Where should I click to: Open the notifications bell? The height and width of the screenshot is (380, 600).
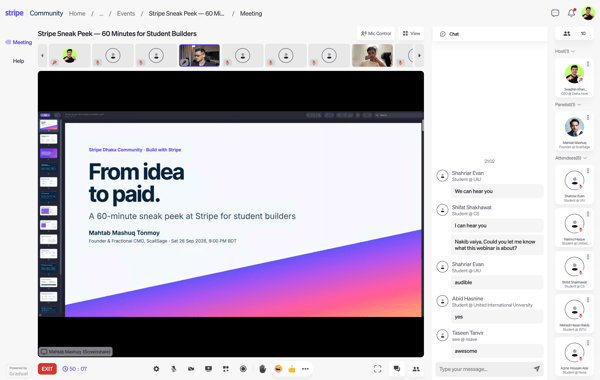tap(571, 13)
